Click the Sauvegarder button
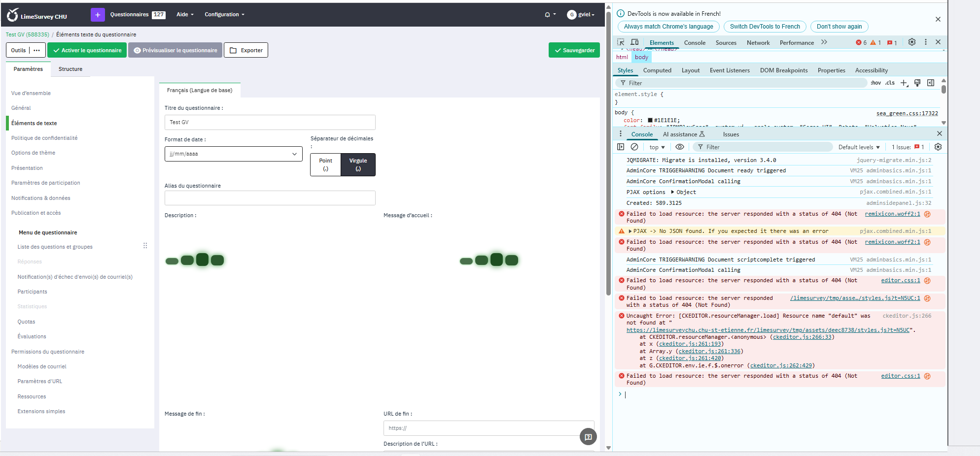Image resolution: width=980 pixels, height=456 pixels. (x=574, y=50)
